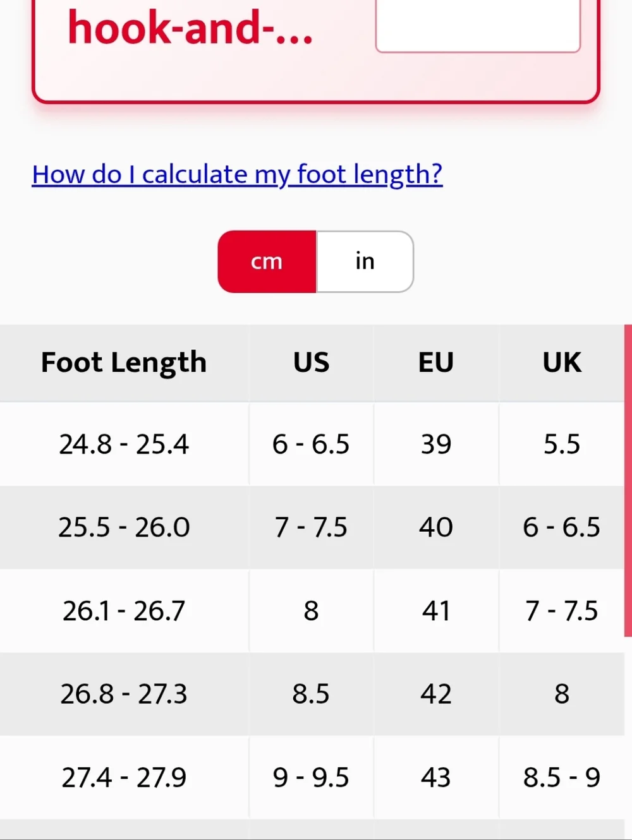Select the truncated hook-and-... heading
Viewport: 632px width, 840px height.
point(190,28)
